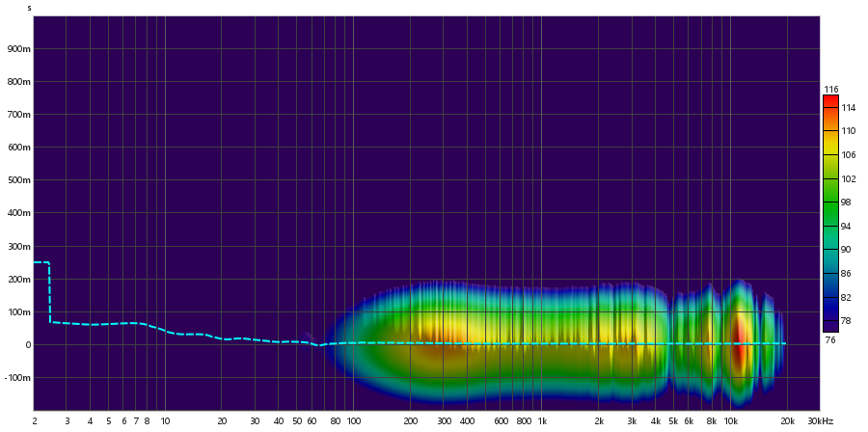Click the 1k label on frequency axis
Image resolution: width=868 pixels, height=432 pixels.
[542, 421]
